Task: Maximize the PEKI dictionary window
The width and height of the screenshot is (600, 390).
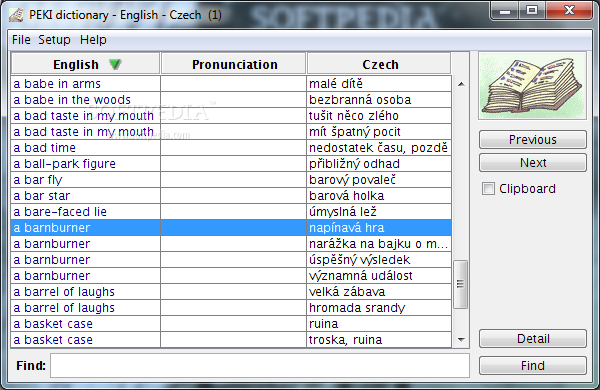Action: click(532, 10)
